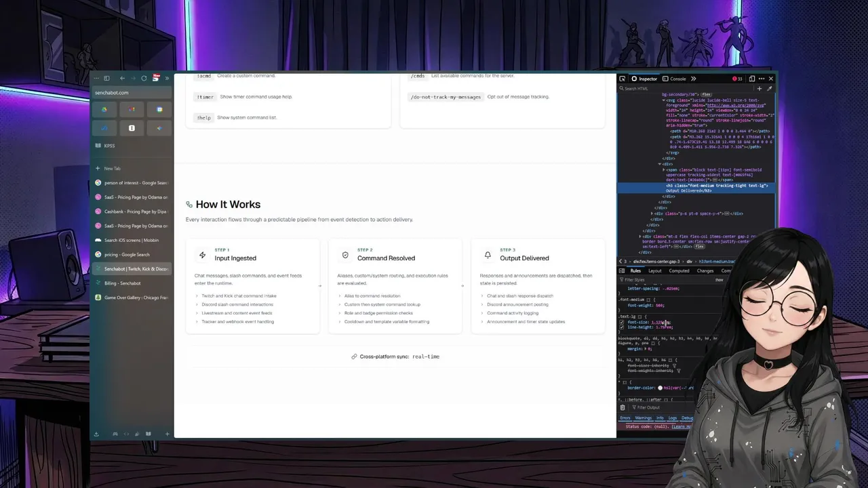This screenshot has width=868, height=488.
Task: Click the Search HTML field
Action: pos(686,88)
